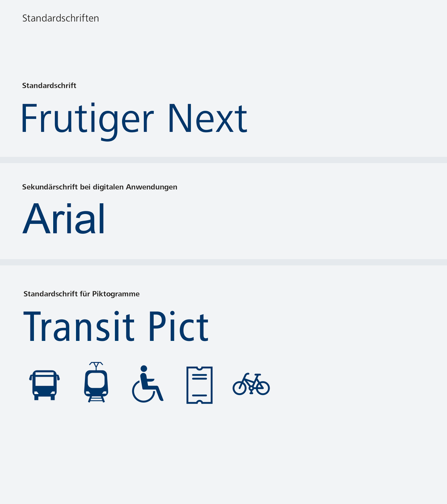The image size is (447, 504).
Task: Click the large Arial font sample
Action: pos(63,219)
